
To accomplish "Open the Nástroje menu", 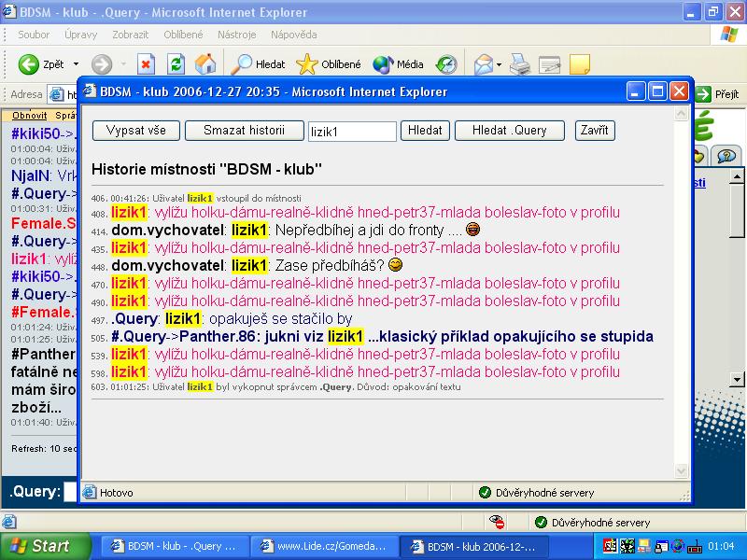I will click(x=237, y=35).
